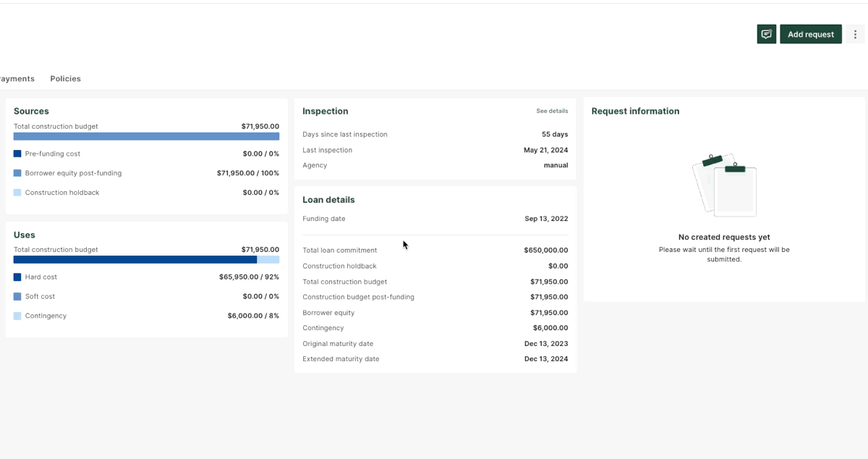Click the Sources total construction budget bar
This screenshot has width=868, height=459.
pos(146,136)
